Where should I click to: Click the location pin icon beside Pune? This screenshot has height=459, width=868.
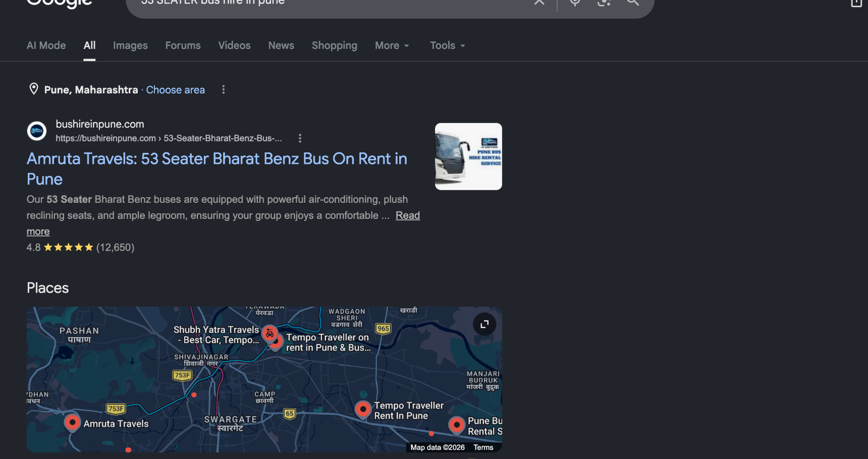point(34,89)
